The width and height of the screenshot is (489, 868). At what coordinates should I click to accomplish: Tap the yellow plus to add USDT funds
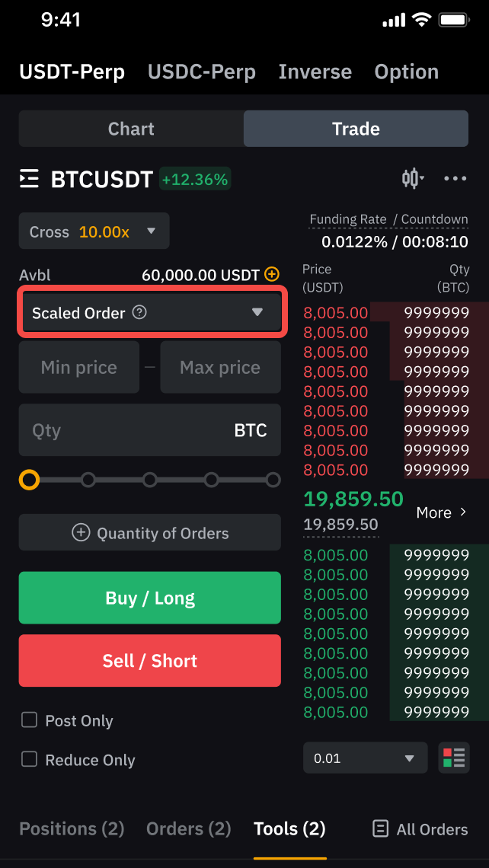click(272, 274)
